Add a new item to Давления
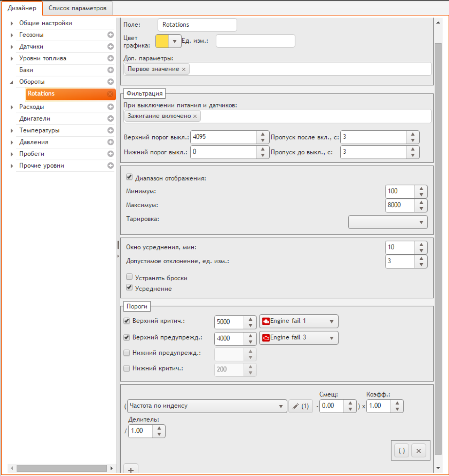This screenshot has width=449, height=476. pos(110,142)
